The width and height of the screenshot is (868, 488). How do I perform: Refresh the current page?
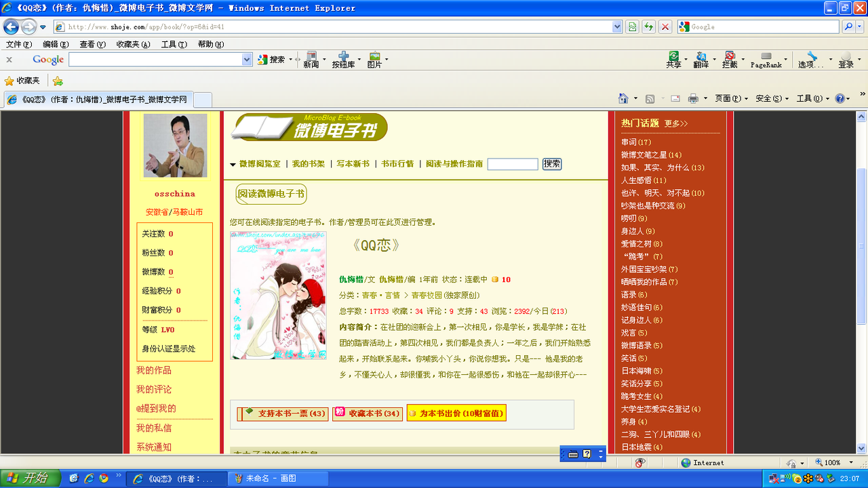(649, 27)
